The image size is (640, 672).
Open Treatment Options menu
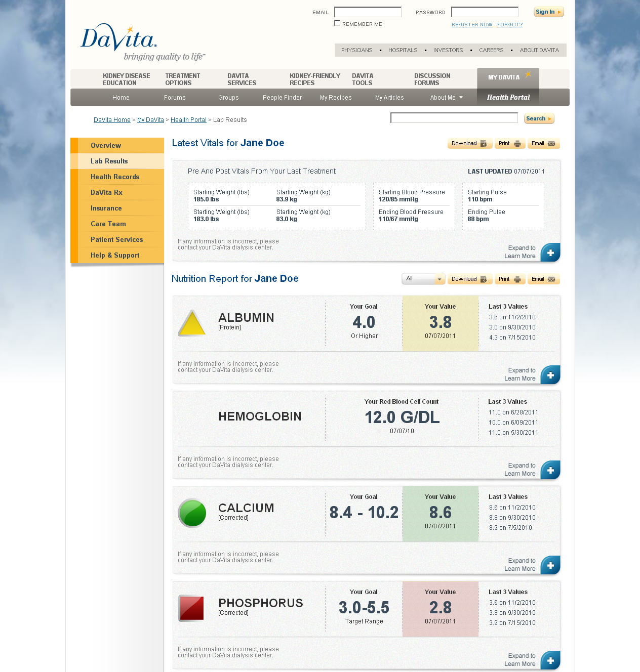tap(183, 79)
